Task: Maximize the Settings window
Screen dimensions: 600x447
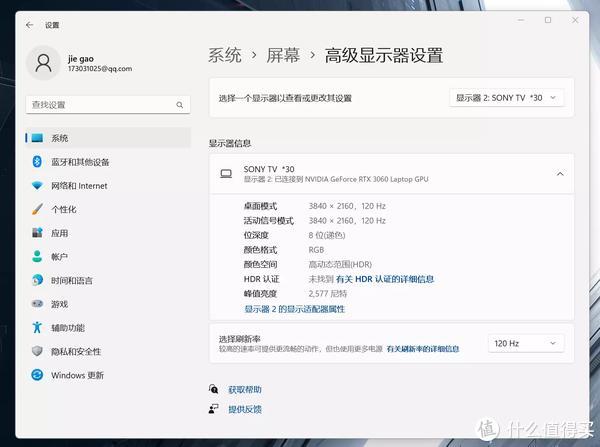Action: pyautogui.click(x=548, y=20)
